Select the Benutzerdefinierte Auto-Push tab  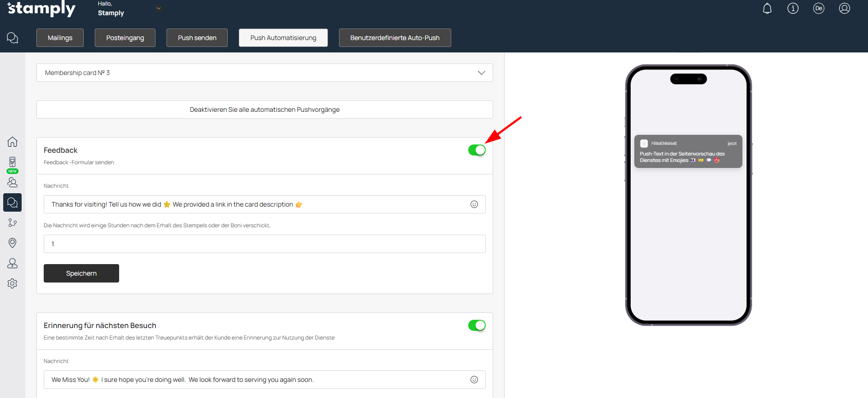tap(395, 38)
